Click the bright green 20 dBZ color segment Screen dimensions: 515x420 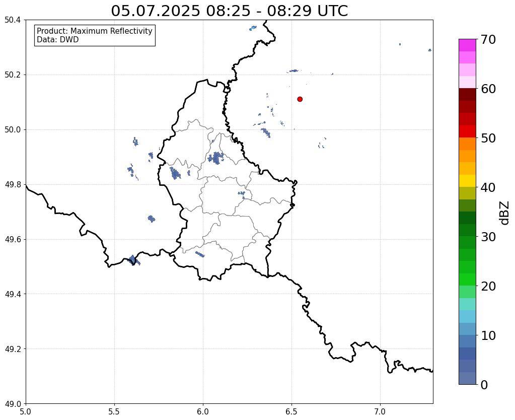pyautogui.click(x=467, y=279)
